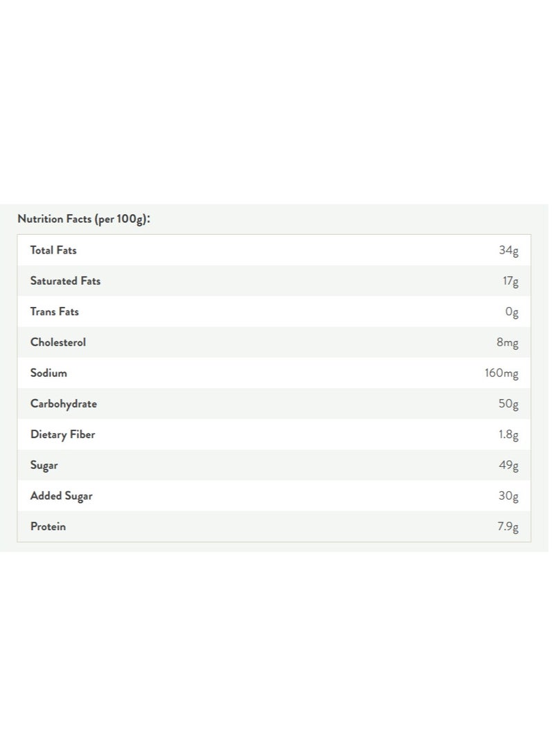Screen dimensions: 554x756
Task: Select the Carbohydrate row label
Action: tap(64, 403)
